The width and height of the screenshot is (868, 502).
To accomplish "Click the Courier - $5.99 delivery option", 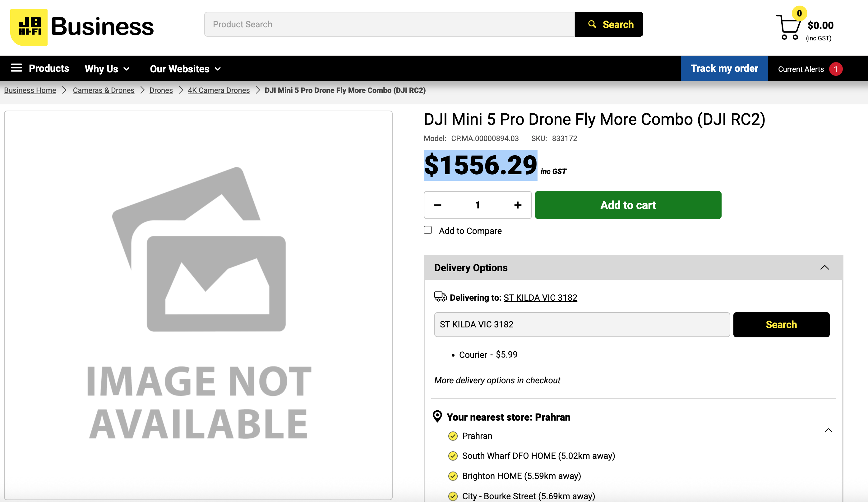I will point(488,355).
